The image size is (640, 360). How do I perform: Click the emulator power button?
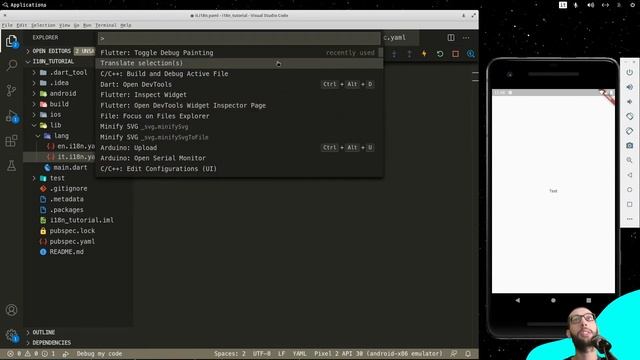pyautogui.click(x=629, y=72)
